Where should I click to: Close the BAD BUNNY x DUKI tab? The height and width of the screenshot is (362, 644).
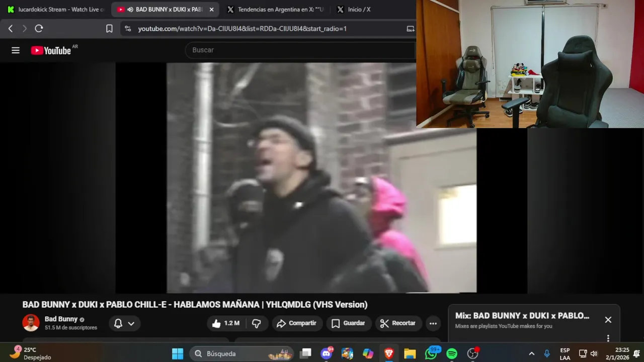[x=211, y=10]
